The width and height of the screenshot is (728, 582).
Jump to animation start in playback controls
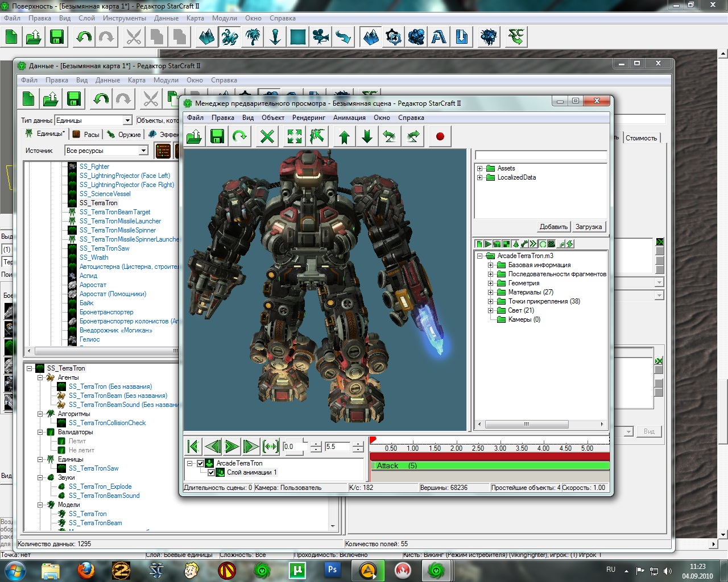[193, 447]
